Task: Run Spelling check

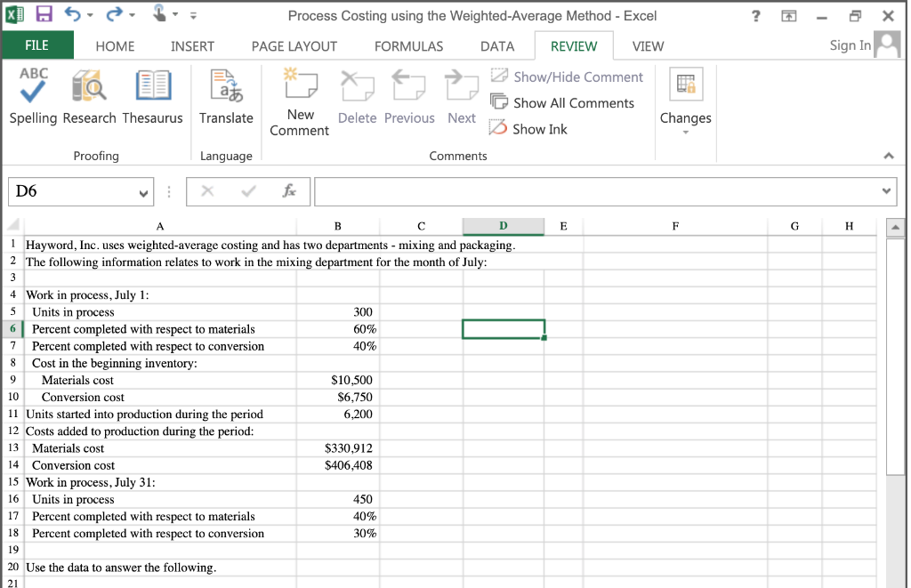Action: coord(33,96)
